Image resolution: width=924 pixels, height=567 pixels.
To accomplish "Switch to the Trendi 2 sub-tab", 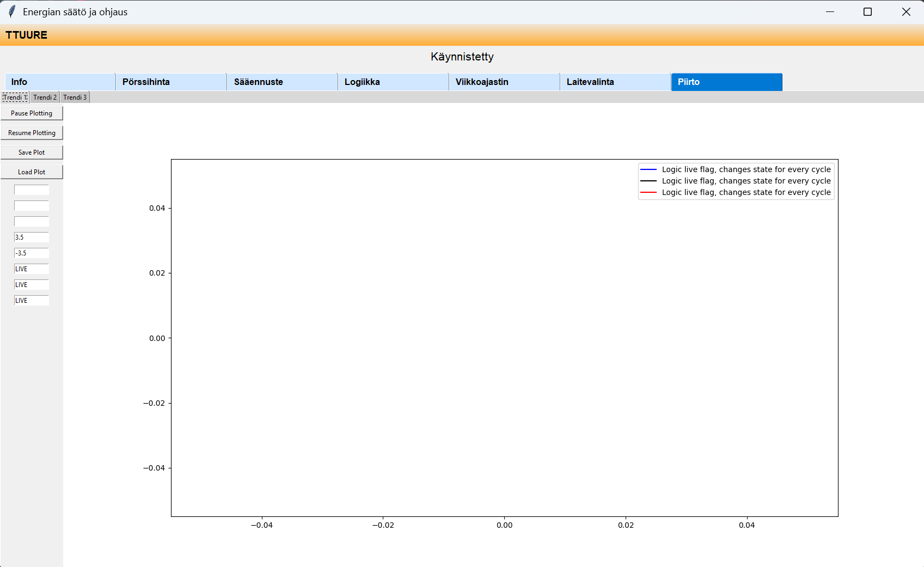I will pyautogui.click(x=45, y=97).
